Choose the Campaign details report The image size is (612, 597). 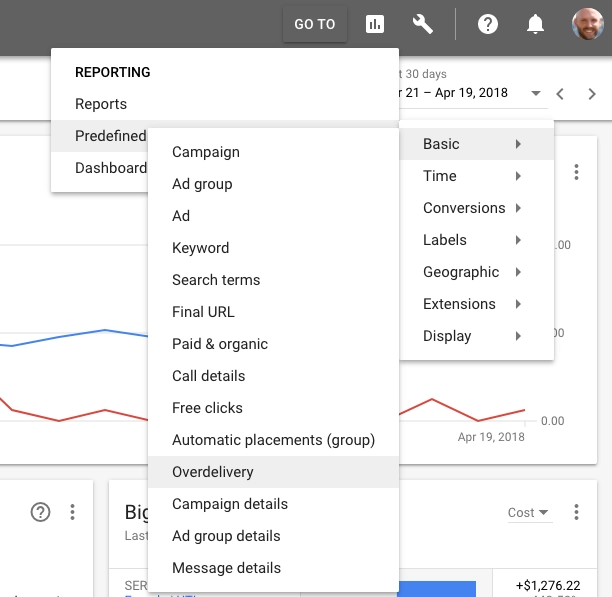coord(273,504)
